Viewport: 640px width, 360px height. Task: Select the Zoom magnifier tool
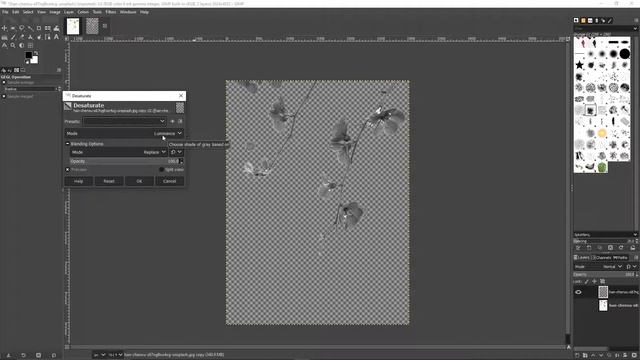[x=13, y=45]
